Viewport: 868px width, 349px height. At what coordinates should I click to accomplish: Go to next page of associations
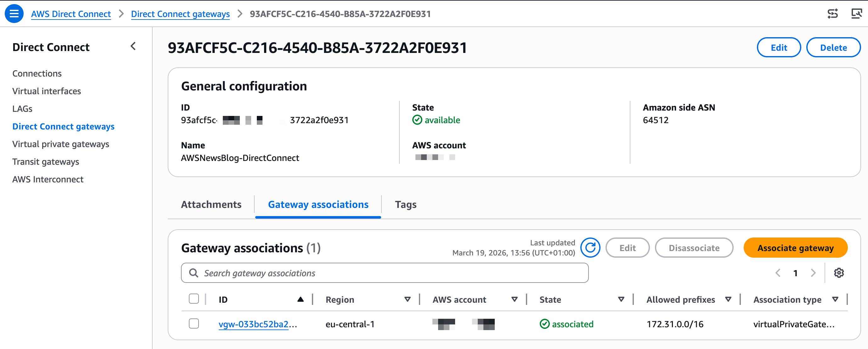[x=813, y=273]
